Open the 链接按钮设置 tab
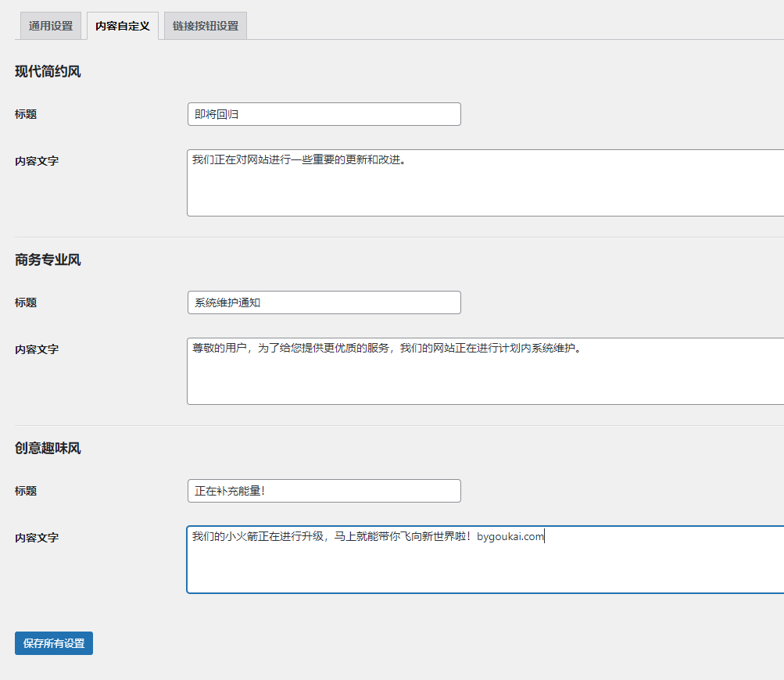This screenshot has width=784, height=680. (206, 26)
